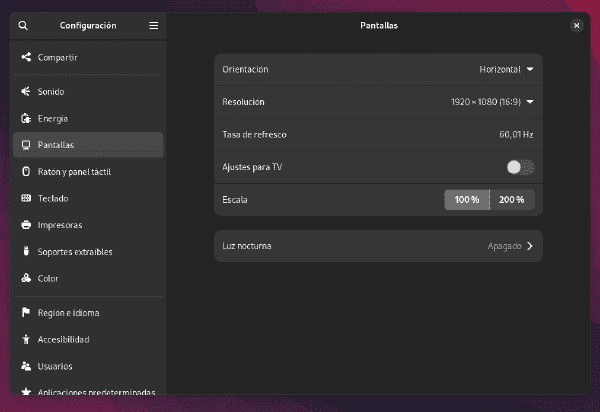This screenshot has width=600, height=412.
Task: Switch to Región e idioma settings
Action: click(88, 313)
